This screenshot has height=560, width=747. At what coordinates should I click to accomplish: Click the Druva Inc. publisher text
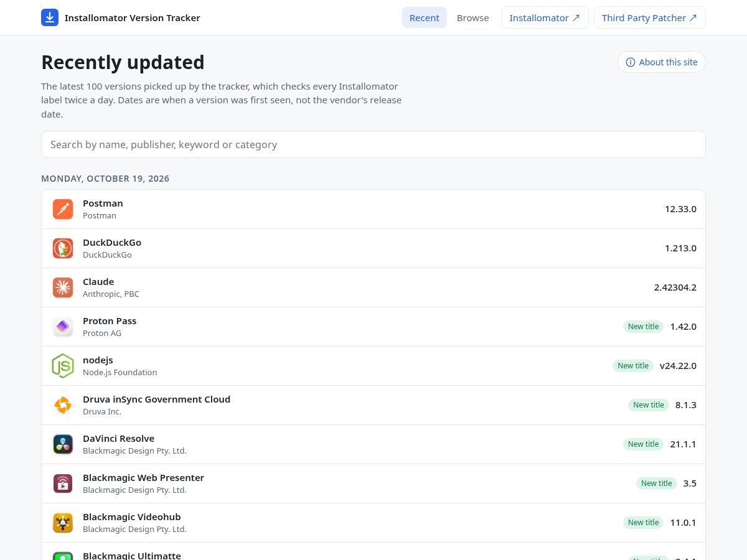click(x=102, y=412)
